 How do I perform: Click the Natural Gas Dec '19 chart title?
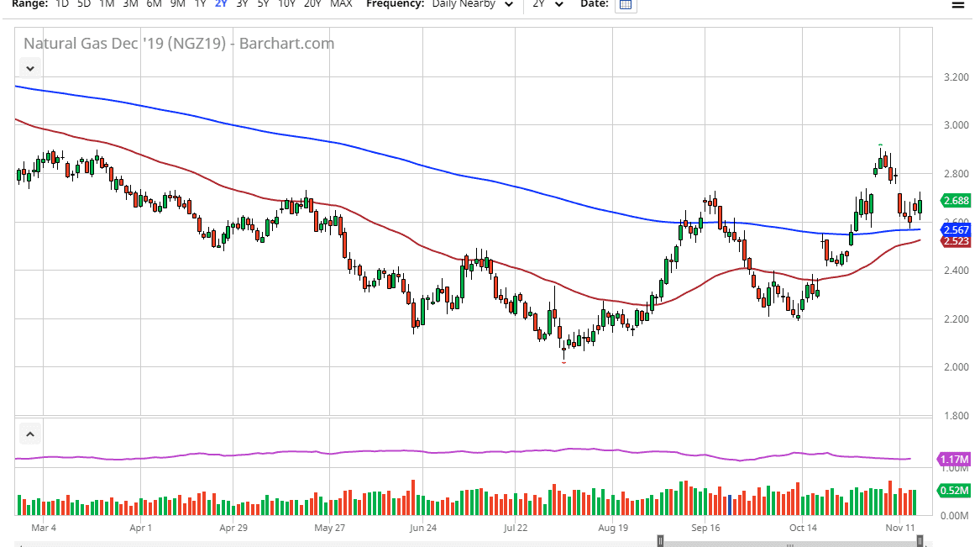tap(178, 44)
